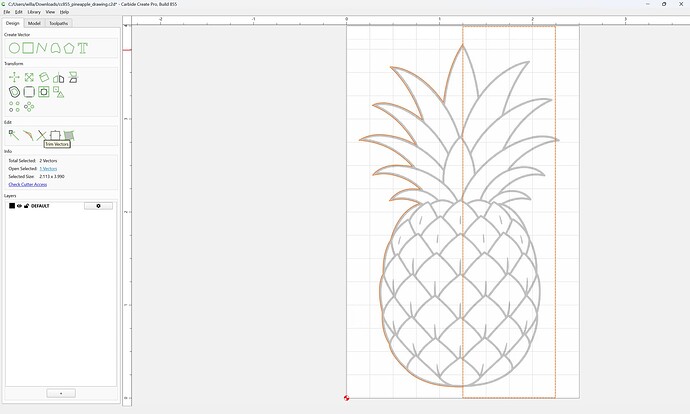This screenshot has width=690, height=414.
Task: Open the File menu
Action: click(x=7, y=12)
